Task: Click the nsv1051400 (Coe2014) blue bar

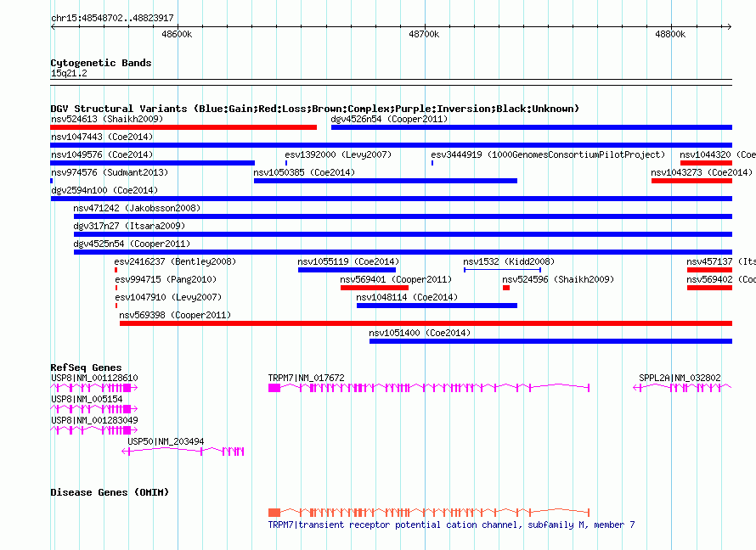Action: coord(550,341)
